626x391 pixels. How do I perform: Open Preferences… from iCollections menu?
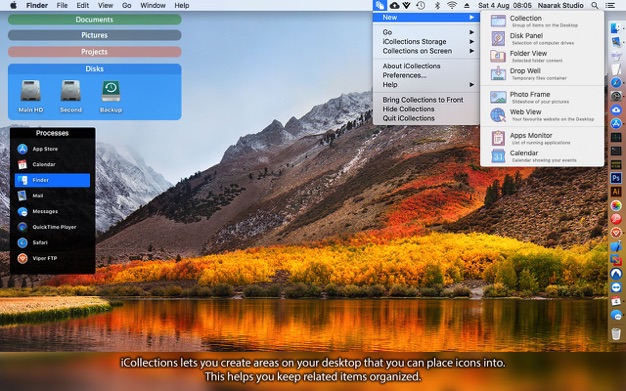pos(404,75)
